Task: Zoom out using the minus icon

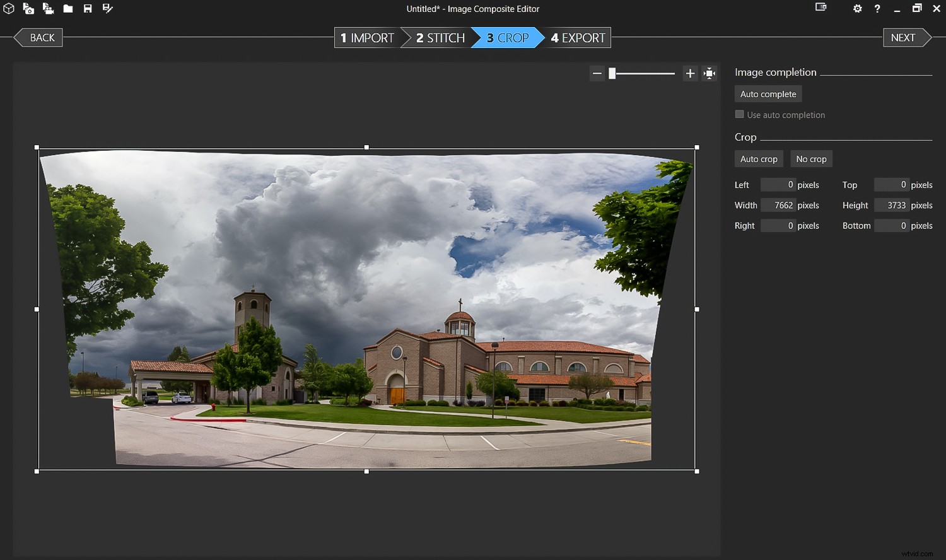Action: 597,73
